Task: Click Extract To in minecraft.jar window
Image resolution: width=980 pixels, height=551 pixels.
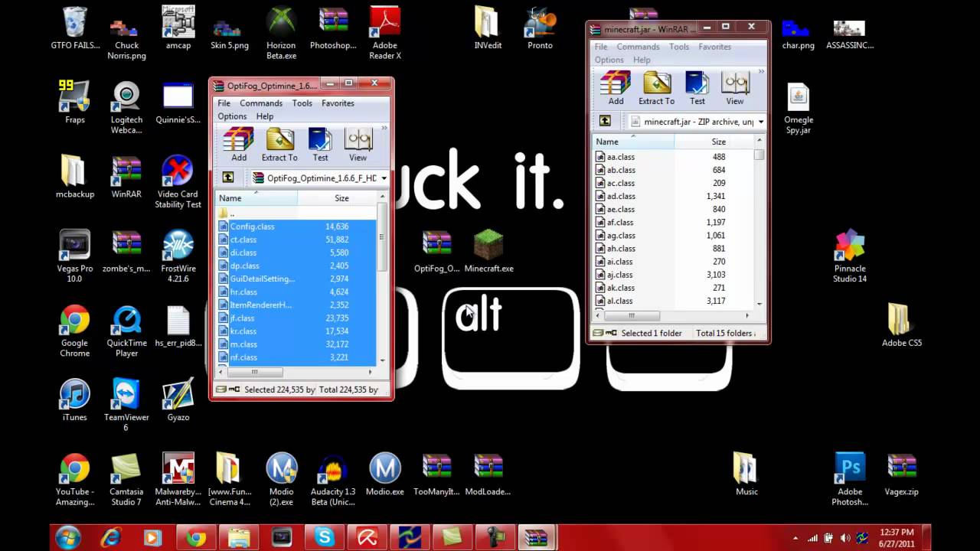Action: click(x=656, y=88)
